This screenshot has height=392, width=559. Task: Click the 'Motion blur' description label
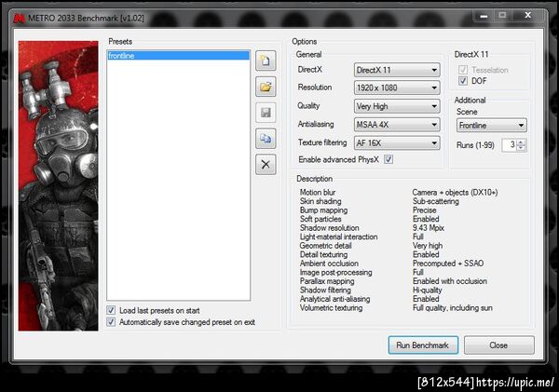coord(318,192)
